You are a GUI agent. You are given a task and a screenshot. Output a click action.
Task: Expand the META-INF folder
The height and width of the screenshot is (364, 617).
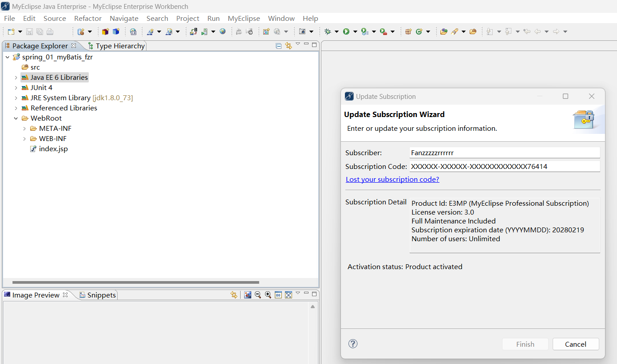coord(24,129)
